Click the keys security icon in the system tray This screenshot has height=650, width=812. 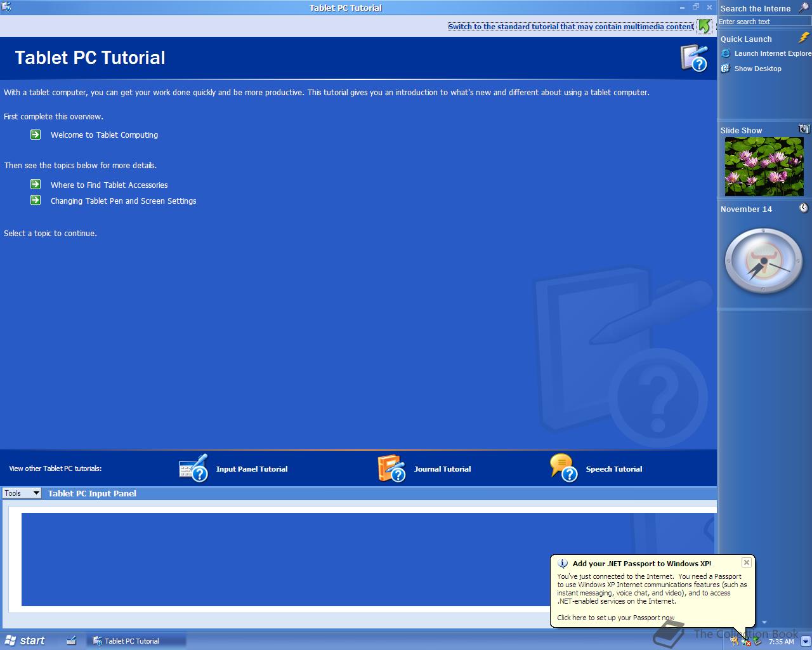tap(735, 641)
